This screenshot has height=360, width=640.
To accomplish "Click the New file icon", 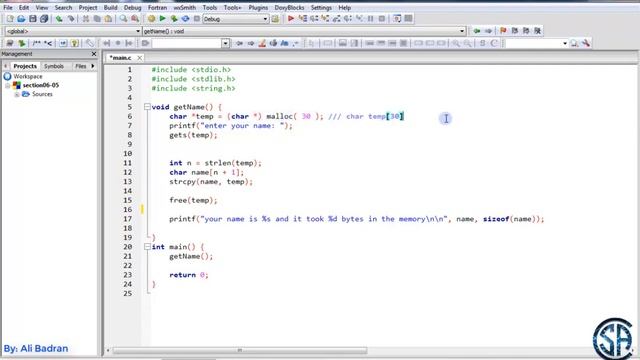I will click(x=10, y=19).
